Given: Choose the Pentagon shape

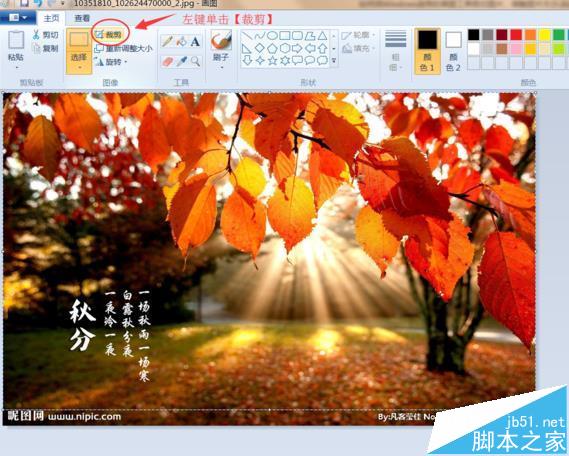Looking at the screenshot, I should coord(272,48).
